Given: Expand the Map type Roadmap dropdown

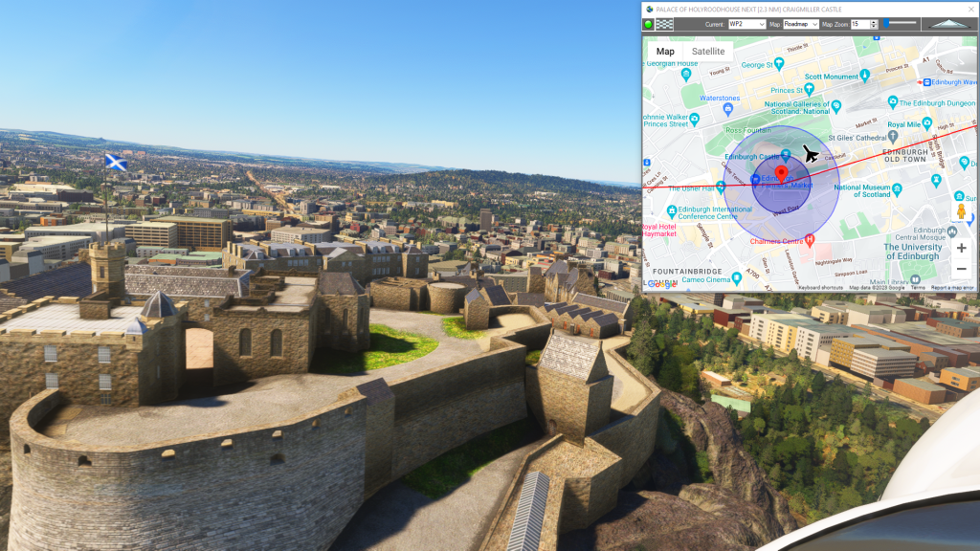Looking at the screenshot, I should pyautogui.click(x=800, y=24).
